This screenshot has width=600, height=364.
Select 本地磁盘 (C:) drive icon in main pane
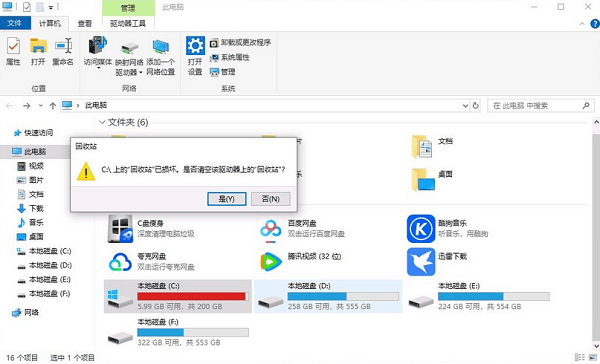click(120, 299)
